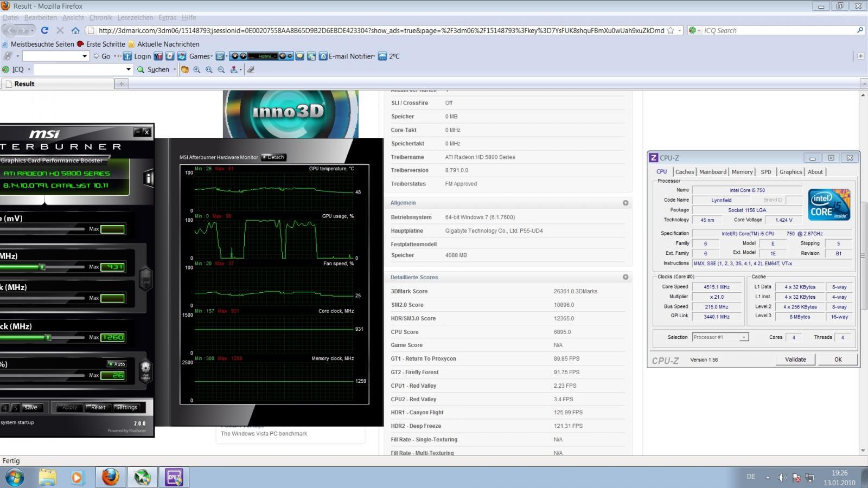This screenshot has height=488, width=868.
Task: Click the volume tray icon
Action: 782,478
